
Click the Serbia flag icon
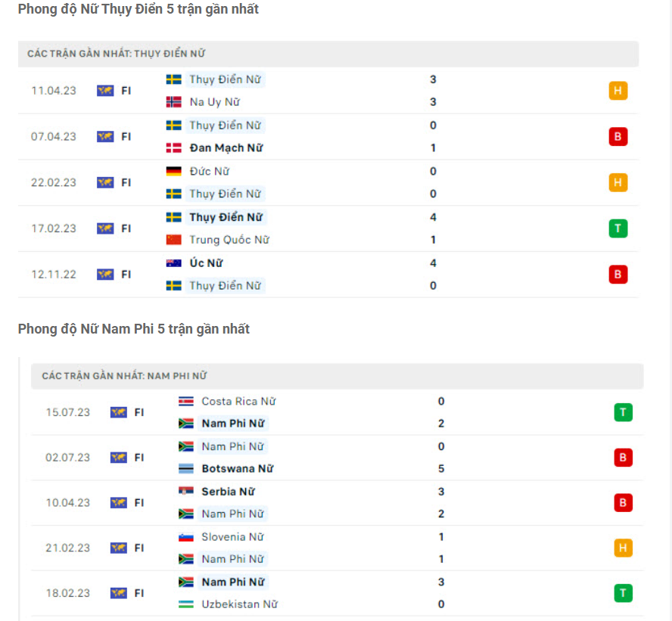click(185, 492)
